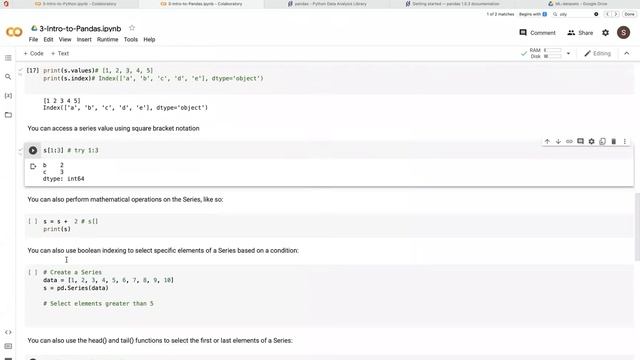This screenshot has height=360, width=640.
Task: Switch to the pandas Getting started documentation tab
Action: (452, 4)
